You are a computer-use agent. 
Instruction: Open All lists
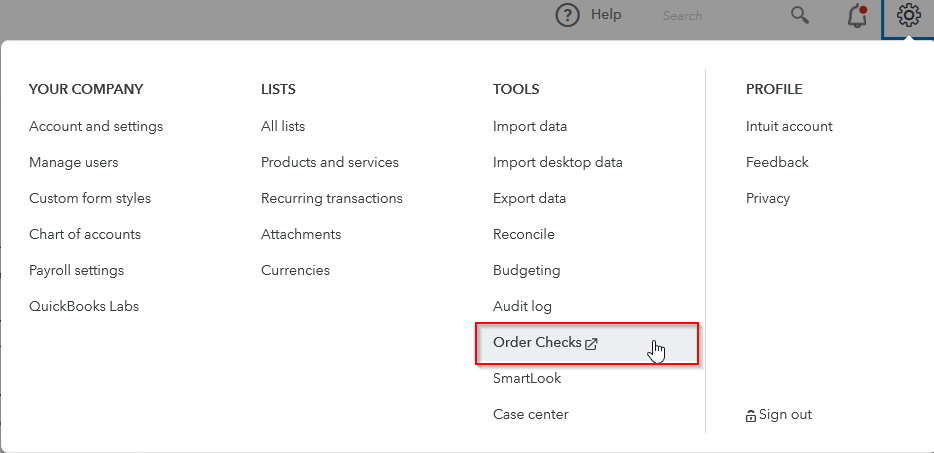283,126
